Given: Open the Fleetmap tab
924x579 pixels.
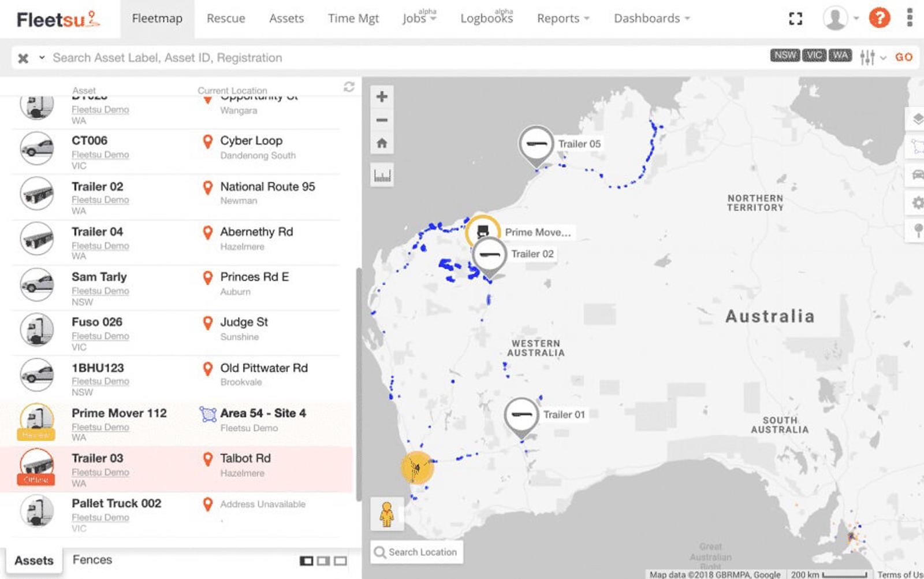Looking at the screenshot, I should 157,18.
